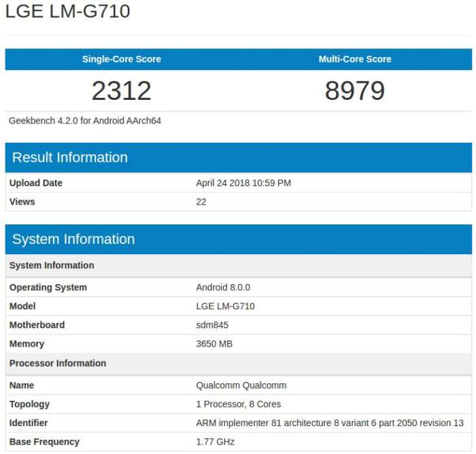Screen dimensions: 476x454
Task: Click the upload date April 24 2018 value
Action: tap(243, 183)
